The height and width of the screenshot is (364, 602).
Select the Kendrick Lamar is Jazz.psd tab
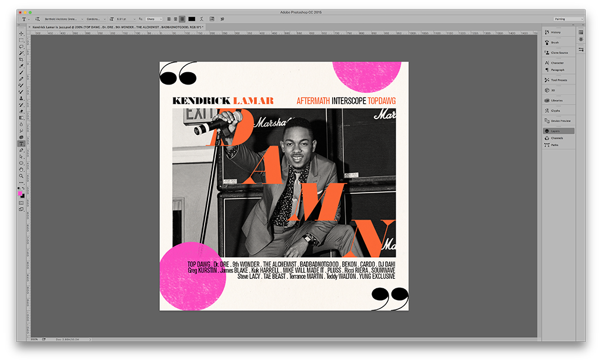coord(118,27)
